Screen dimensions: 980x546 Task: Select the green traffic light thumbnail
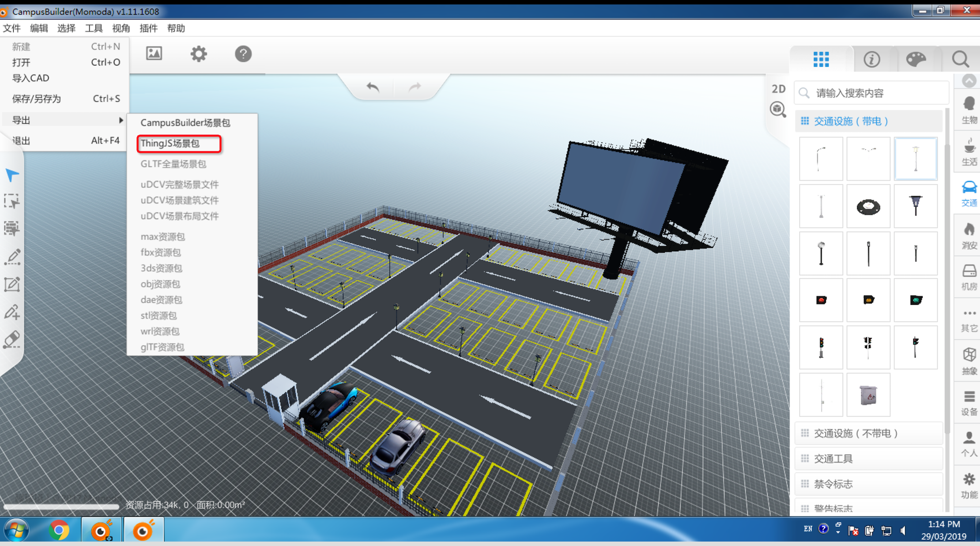tap(916, 300)
